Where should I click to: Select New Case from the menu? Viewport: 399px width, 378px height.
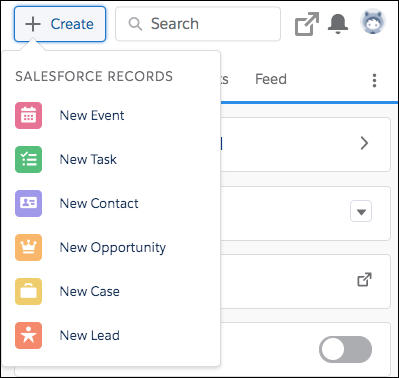click(90, 291)
